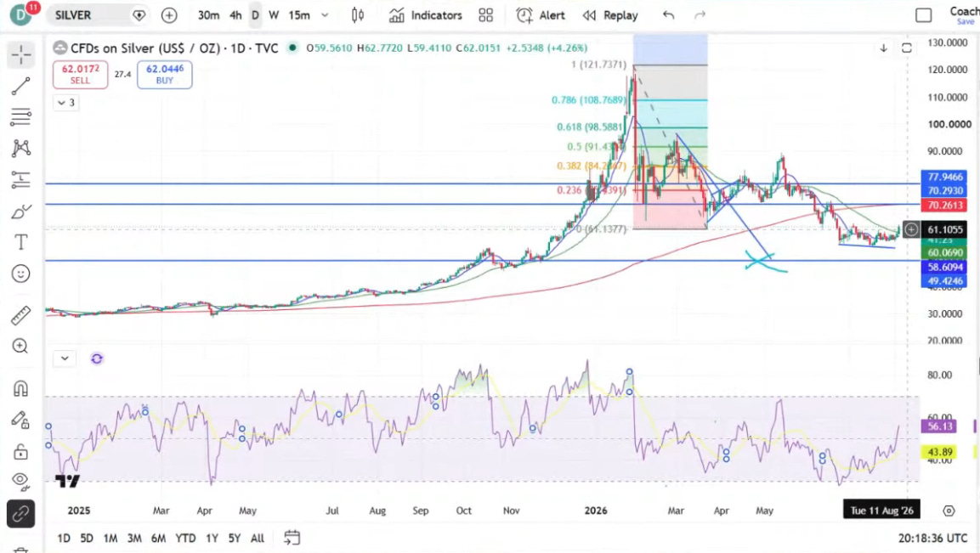Select the crosshair cursor tool

pos(20,55)
